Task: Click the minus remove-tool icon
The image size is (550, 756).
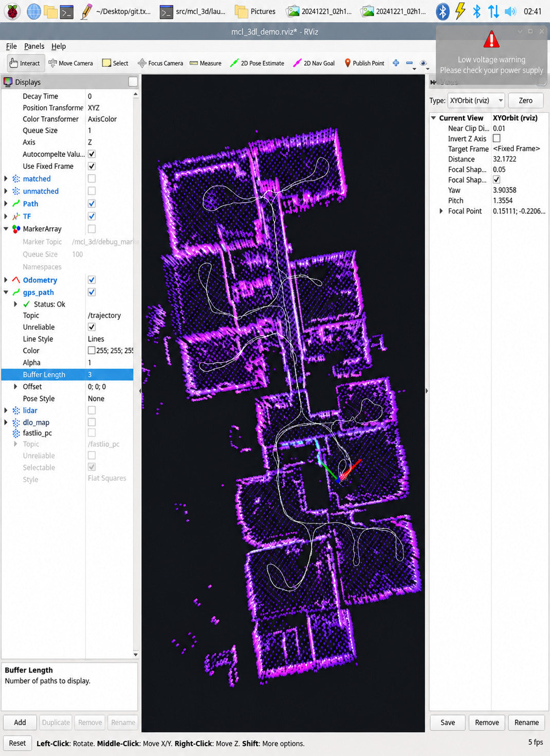Action: coord(410,63)
